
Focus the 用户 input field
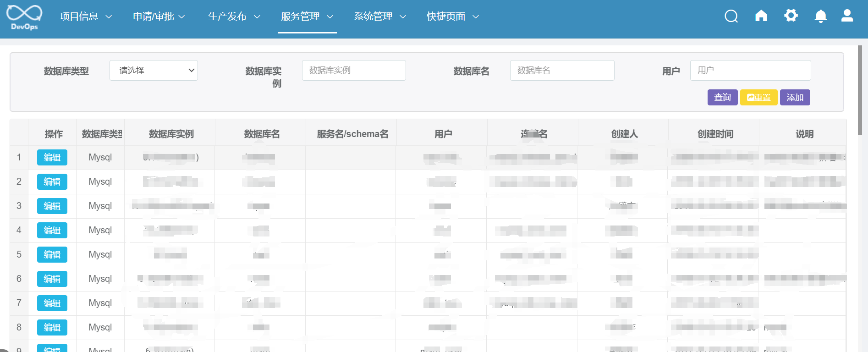tap(750, 70)
